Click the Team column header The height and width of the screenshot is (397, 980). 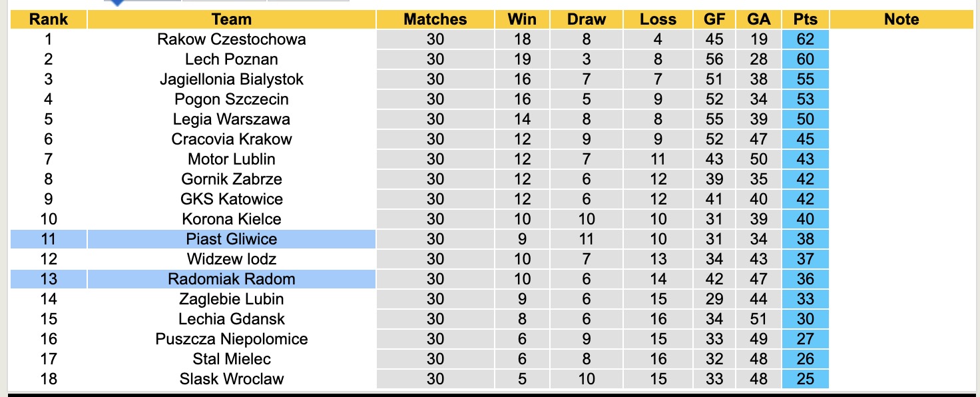(231, 19)
